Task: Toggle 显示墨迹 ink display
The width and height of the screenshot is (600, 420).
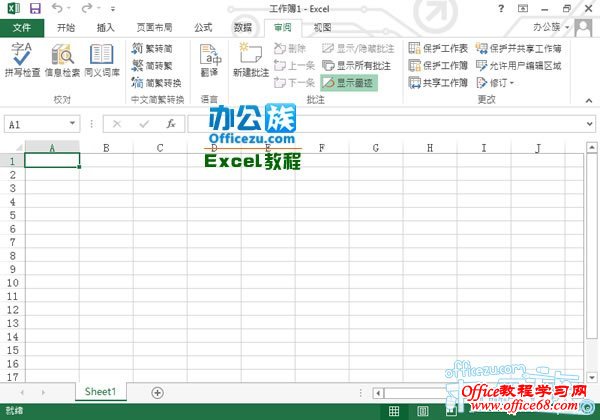Action: pyautogui.click(x=349, y=83)
